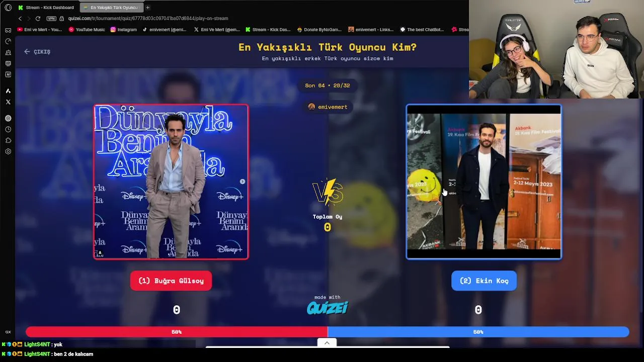Reload the current page

[38, 19]
